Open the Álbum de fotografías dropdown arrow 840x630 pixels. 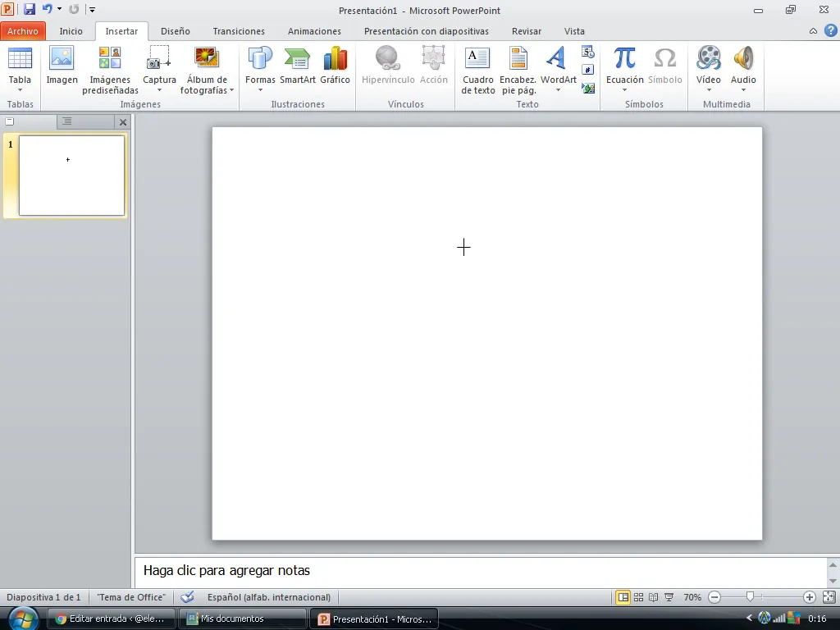(x=231, y=90)
